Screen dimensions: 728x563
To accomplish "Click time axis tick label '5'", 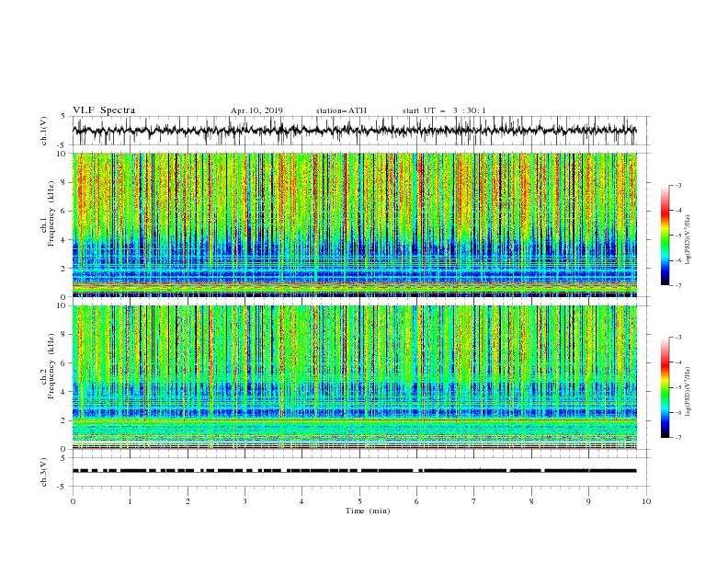I will [359, 501].
